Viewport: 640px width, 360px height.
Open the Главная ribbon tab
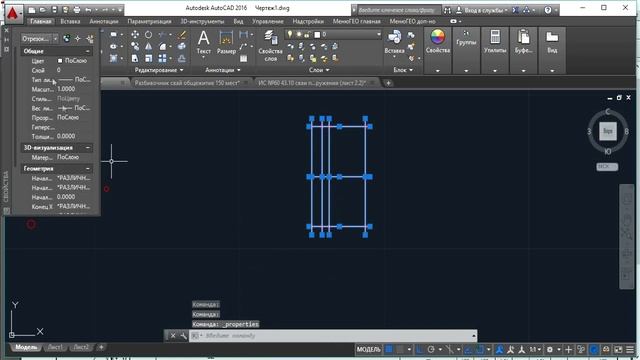pos(41,21)
